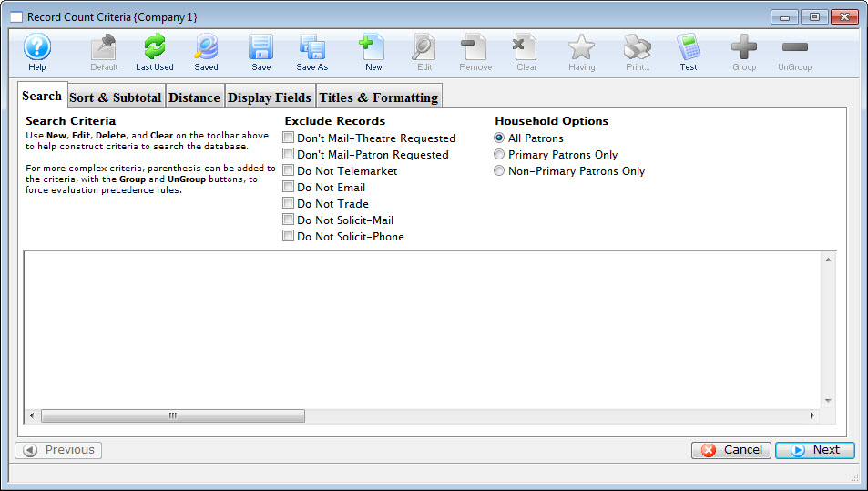Click the horizontal scrollbar thumb
This screenshot has height=491, width=868.
pos(173,416)
